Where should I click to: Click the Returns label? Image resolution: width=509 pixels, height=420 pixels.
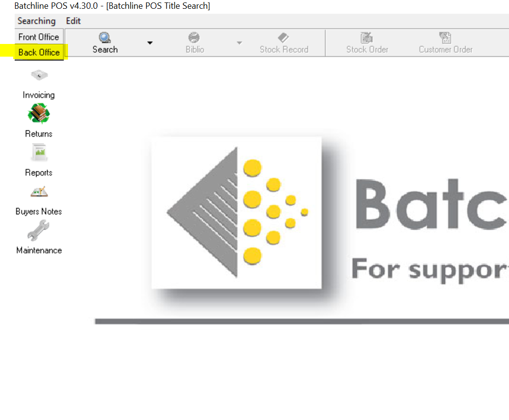point(39,134)
